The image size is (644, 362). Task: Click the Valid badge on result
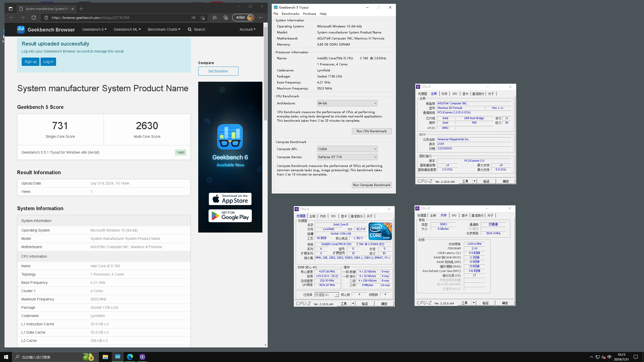(x=180, y=152)
